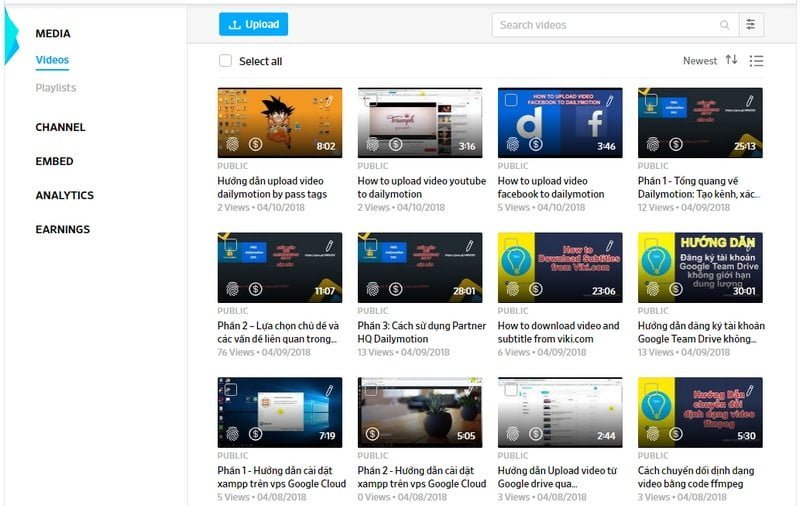Click dollar icon on 'Phần 2 - Hướng dẫn cài đặt xampp' thumbnail
This screenshot has height=506, width=800.
(372, 434)
